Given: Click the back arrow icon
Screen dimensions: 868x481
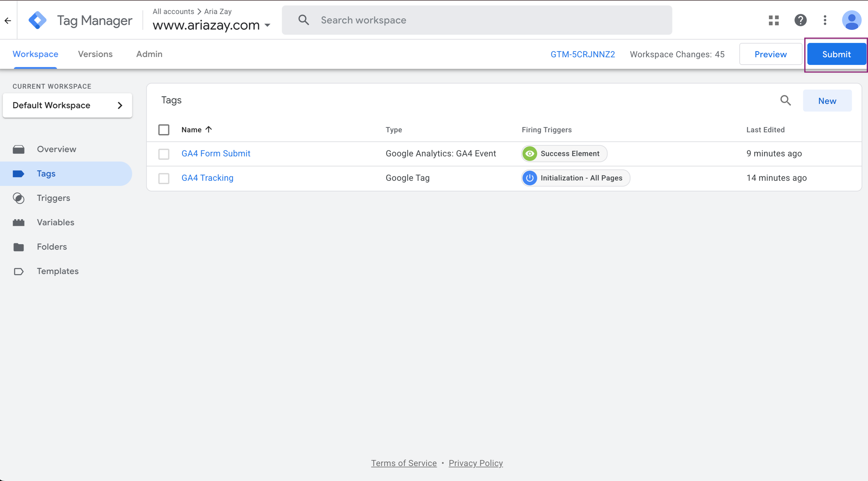Looking at the screenshot, I should (8, 20).
